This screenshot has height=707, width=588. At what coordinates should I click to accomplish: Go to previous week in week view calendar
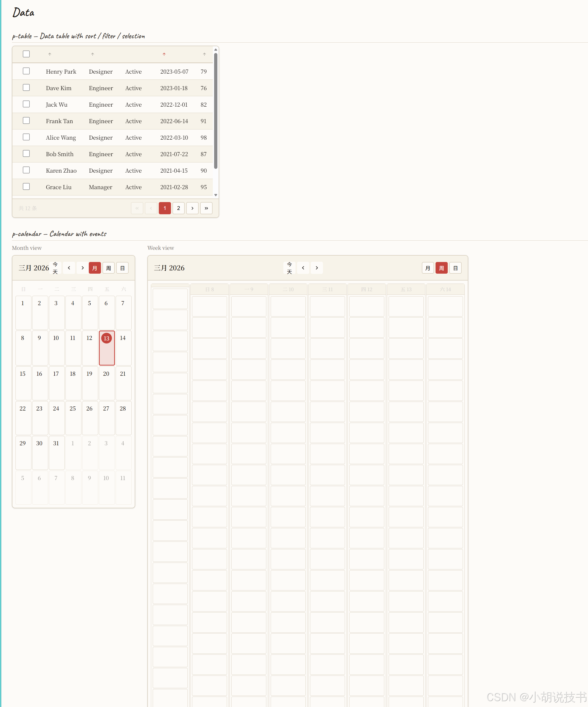pyautogui.click(x=303, y=268)
